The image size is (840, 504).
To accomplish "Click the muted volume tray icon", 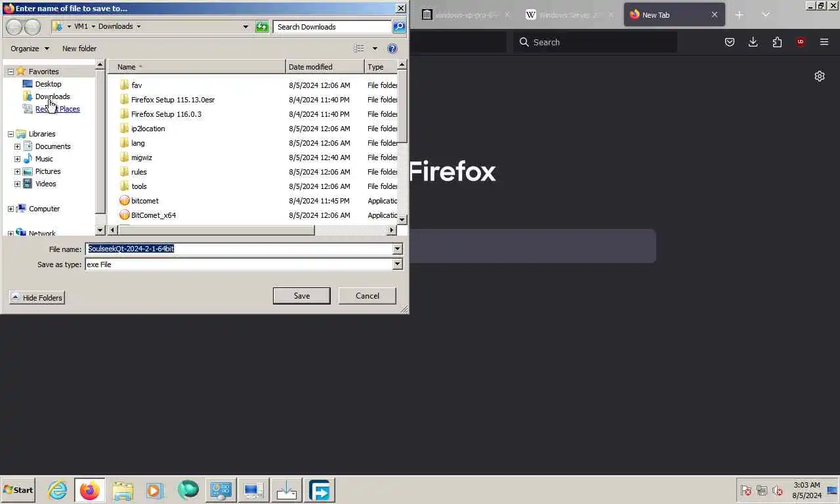I will point(778,490).
